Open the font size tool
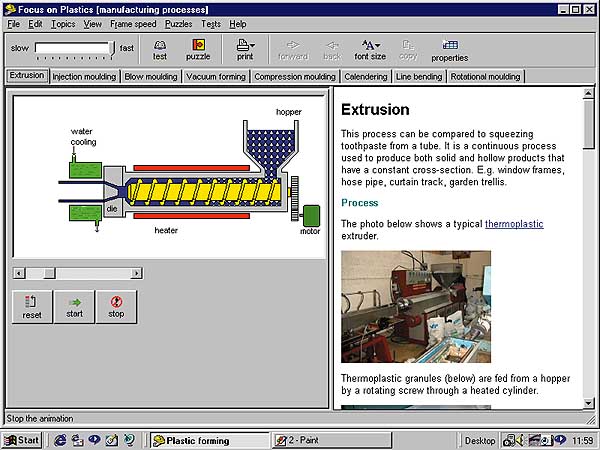Screen dimensions: 600x450 tap(370, 50)
